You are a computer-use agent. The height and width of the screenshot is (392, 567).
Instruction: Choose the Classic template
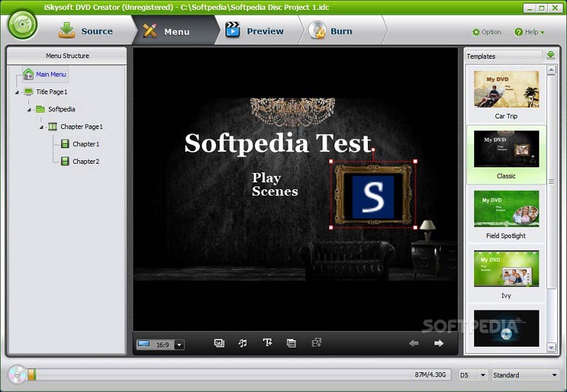[506, 155]
